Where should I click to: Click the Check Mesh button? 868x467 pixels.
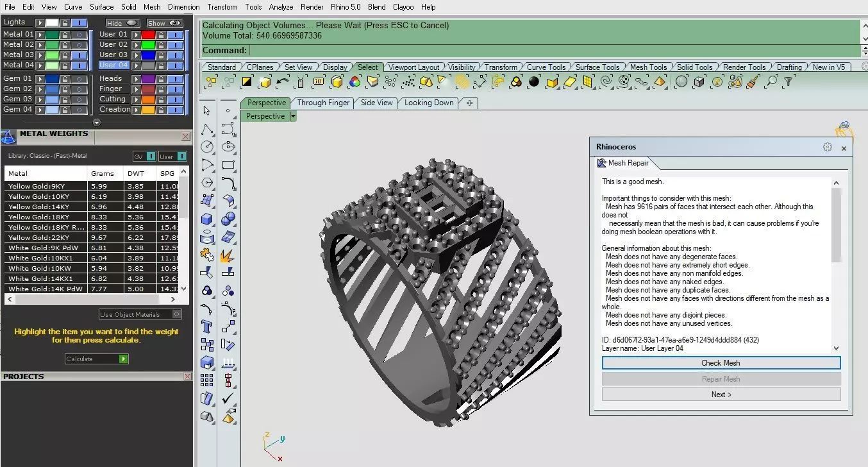coord(721,363)
